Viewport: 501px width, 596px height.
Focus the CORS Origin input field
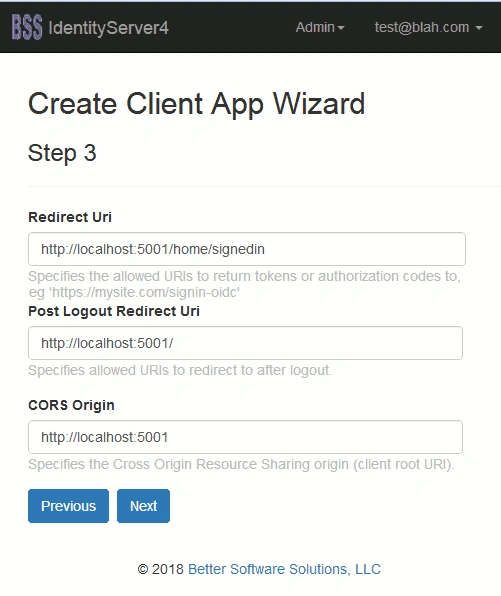point(245,437)
